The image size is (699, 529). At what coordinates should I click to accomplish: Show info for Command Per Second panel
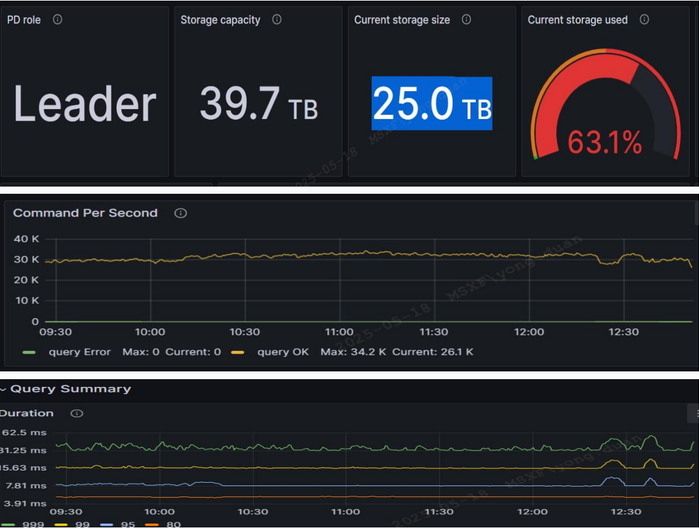pos(180,213)
